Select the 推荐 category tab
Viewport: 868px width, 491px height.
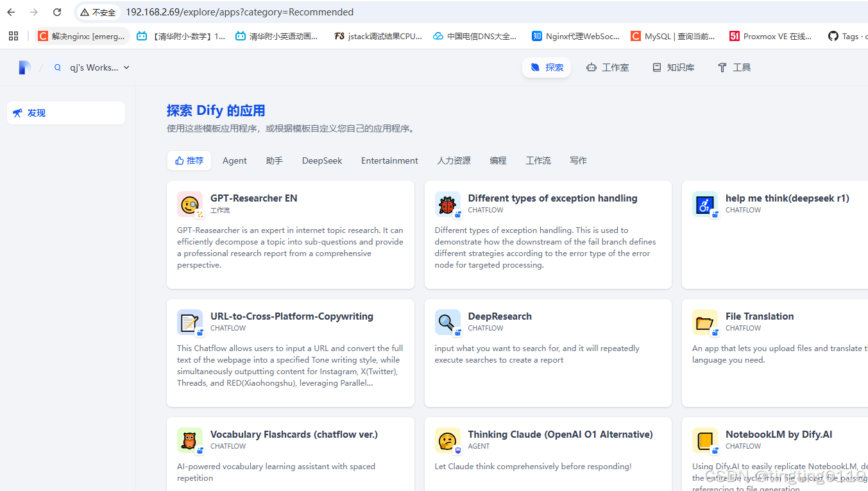coord(189,160)
